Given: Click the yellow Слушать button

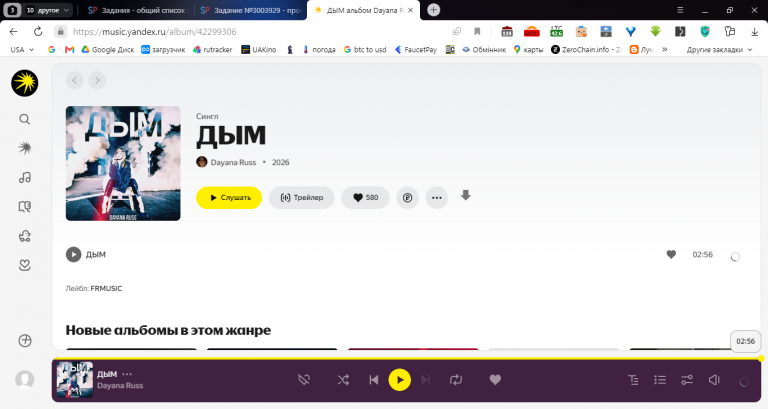Looking at the screenshot, I should 229,198.
